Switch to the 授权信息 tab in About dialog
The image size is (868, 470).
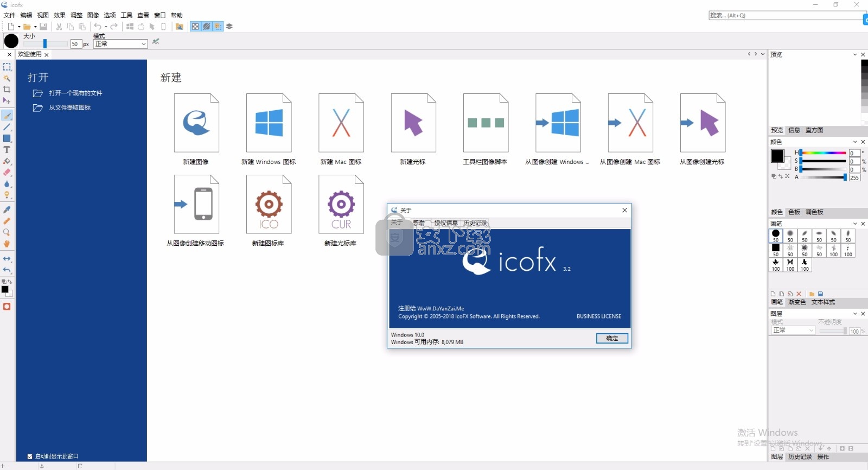[446, 223]
